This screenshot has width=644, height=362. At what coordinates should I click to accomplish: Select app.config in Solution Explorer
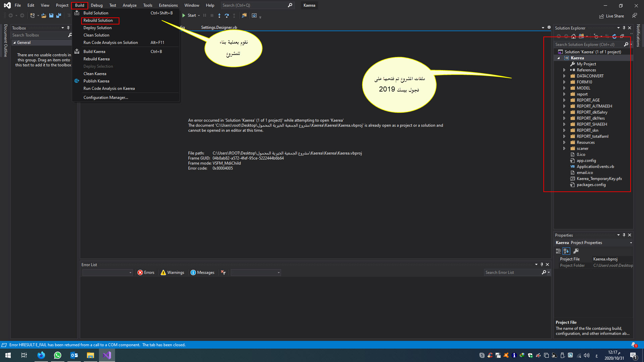click(x=586, y=161)
